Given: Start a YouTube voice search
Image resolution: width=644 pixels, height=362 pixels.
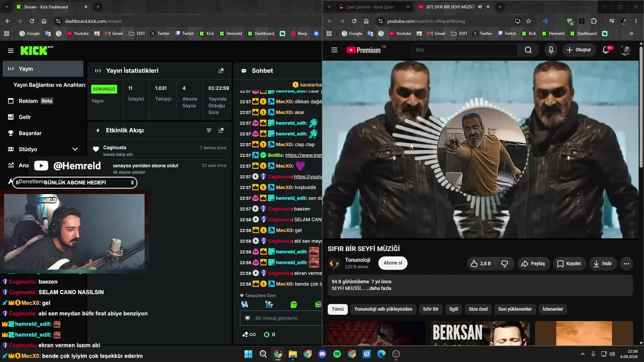Looking at the screenshot, I should click(551, 50).
